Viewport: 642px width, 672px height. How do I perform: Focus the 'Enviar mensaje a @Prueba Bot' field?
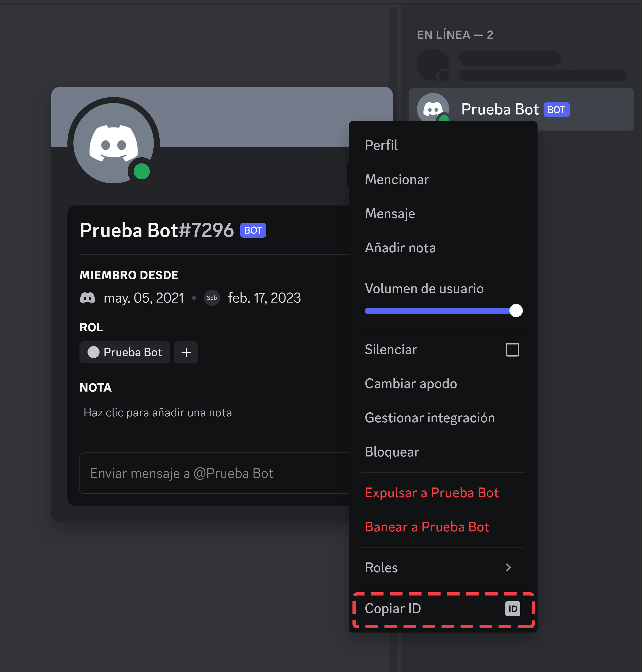pyautogui.click(x=214, y=473)
